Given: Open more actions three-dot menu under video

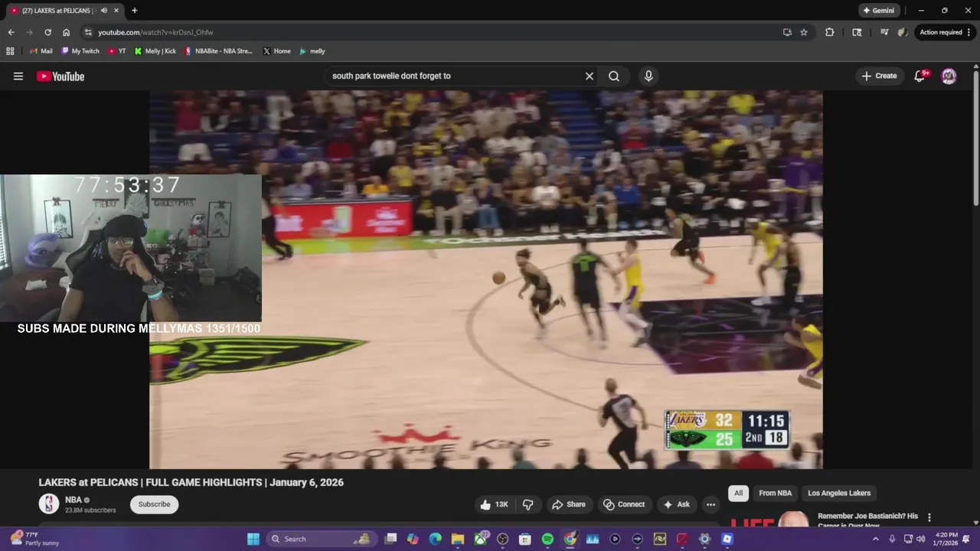Looking at the screenshot, I should pyautogui.click(x=710, y=504).
